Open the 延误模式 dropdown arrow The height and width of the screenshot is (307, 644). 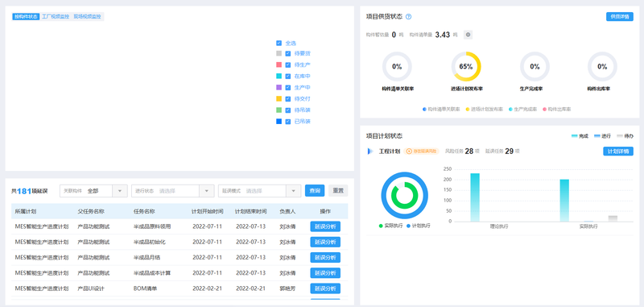tap(293, 191)
